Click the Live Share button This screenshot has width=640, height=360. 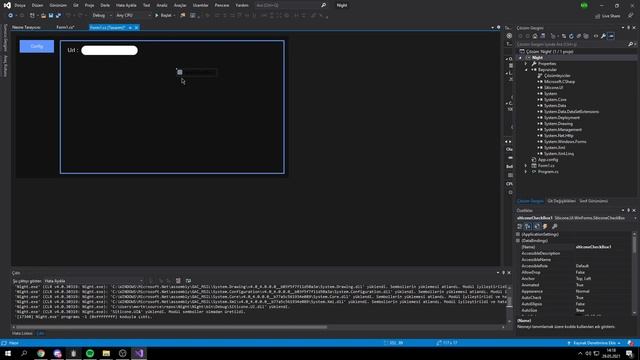(x=608, y=16)
